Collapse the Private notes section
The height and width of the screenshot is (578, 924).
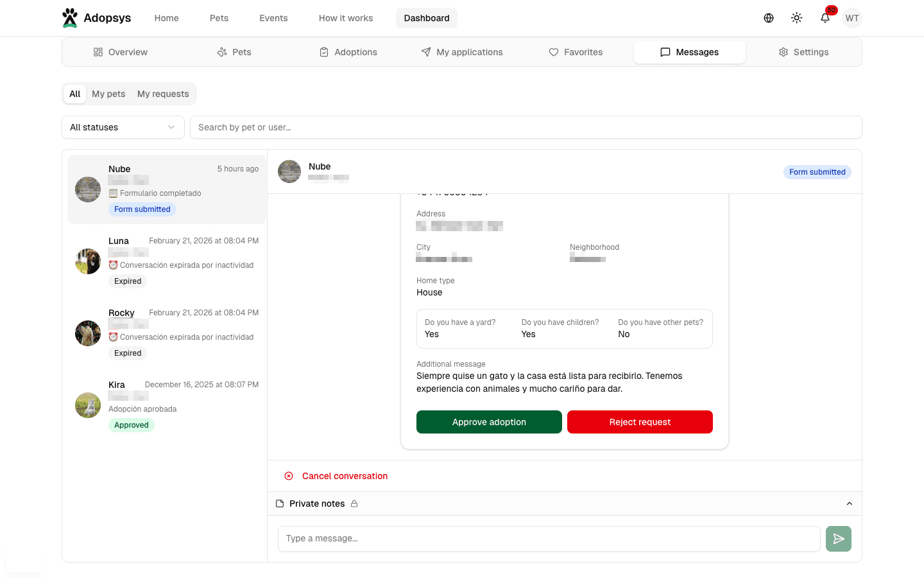click(x=849, y=504)
